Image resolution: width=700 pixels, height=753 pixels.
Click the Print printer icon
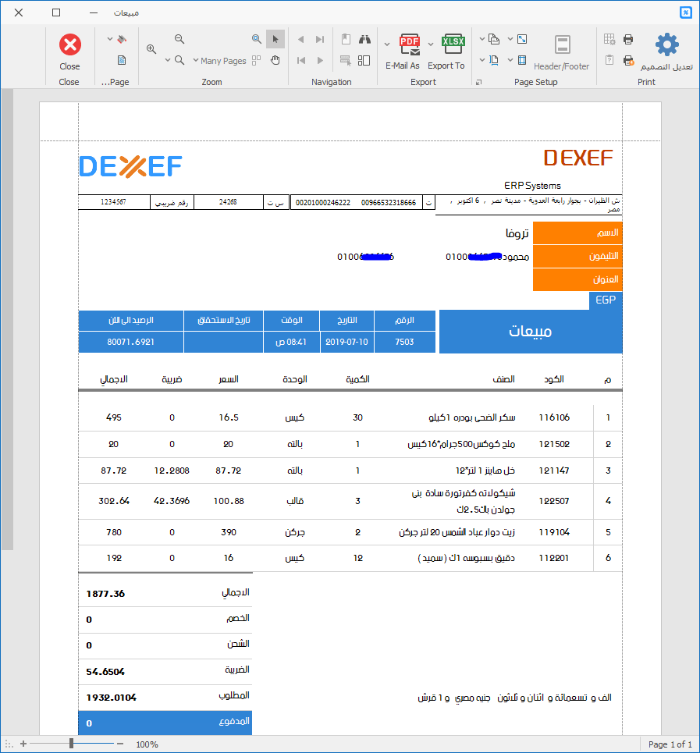click(628, 39)
